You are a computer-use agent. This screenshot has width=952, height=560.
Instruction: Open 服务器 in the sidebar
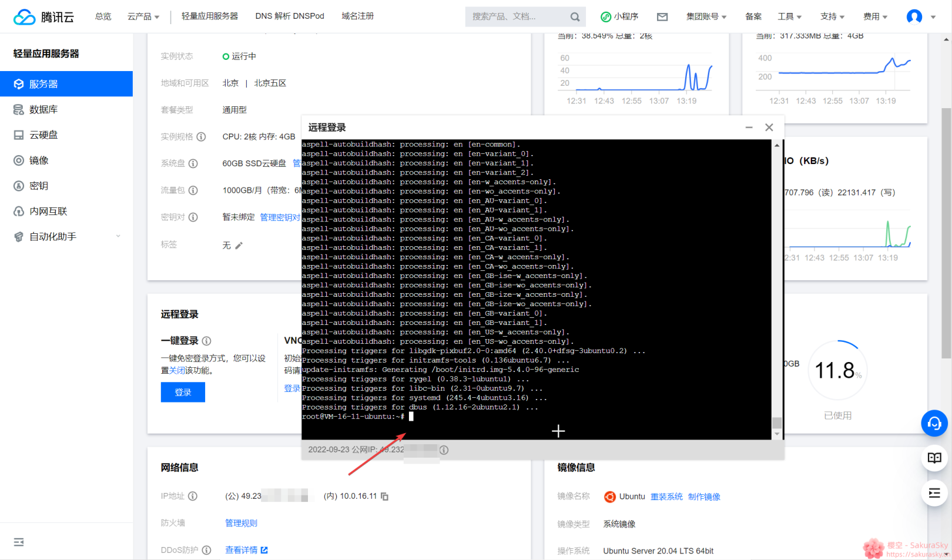66,84
